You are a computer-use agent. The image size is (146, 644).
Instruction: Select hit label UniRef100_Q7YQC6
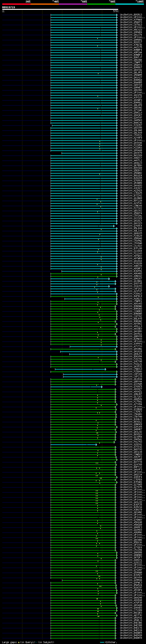pos(131,547)
